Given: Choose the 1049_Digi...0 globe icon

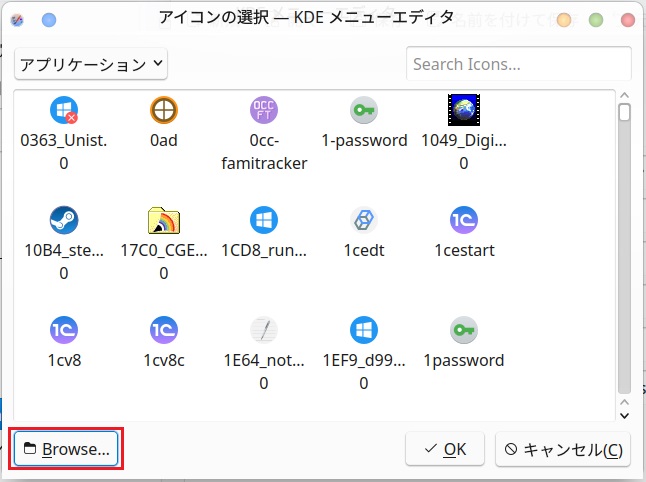Looking at the screenshot, I should (464, 110).
